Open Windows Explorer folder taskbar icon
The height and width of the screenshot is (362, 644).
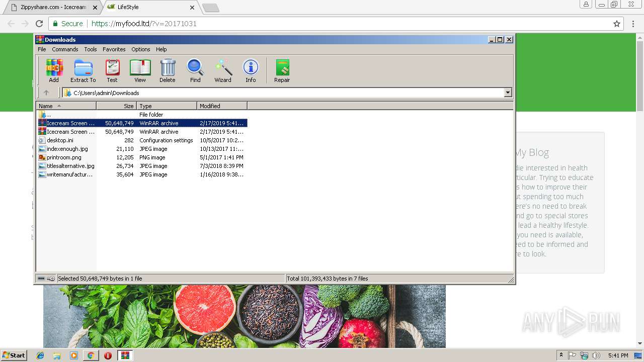[x=57, y=355]
